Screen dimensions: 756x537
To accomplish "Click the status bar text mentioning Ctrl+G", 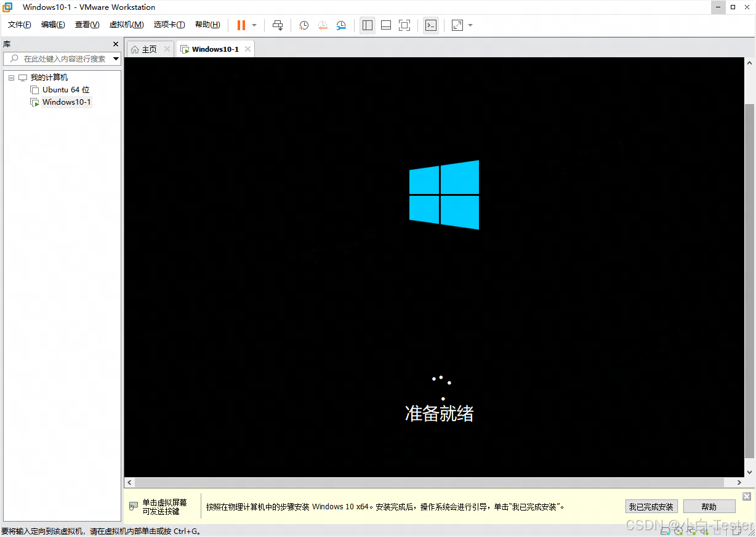I will (102, 531).
